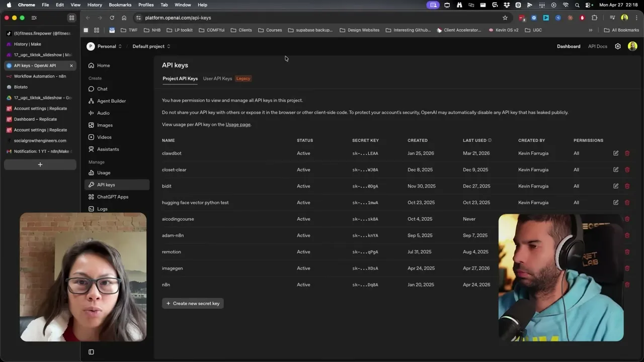Open API Docs in header
644x362 pixels.
pos(598,46)
